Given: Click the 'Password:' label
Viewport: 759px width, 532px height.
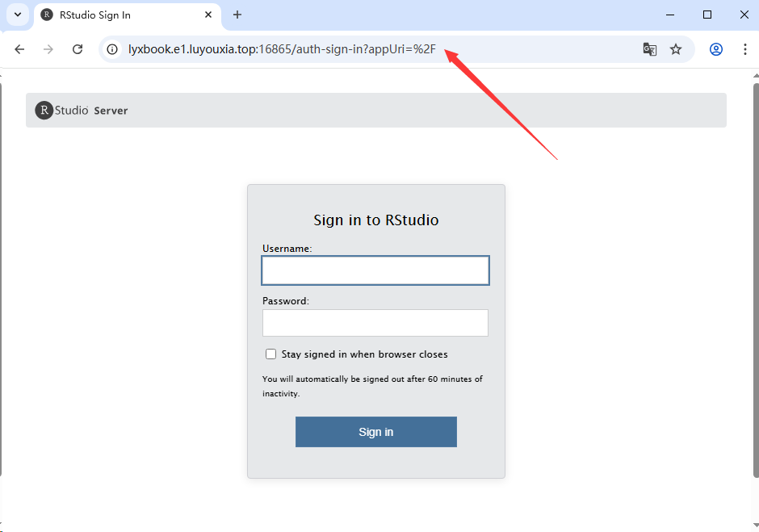Looking at the screenshot, I should pyautogui.click(x=286, y=300).
